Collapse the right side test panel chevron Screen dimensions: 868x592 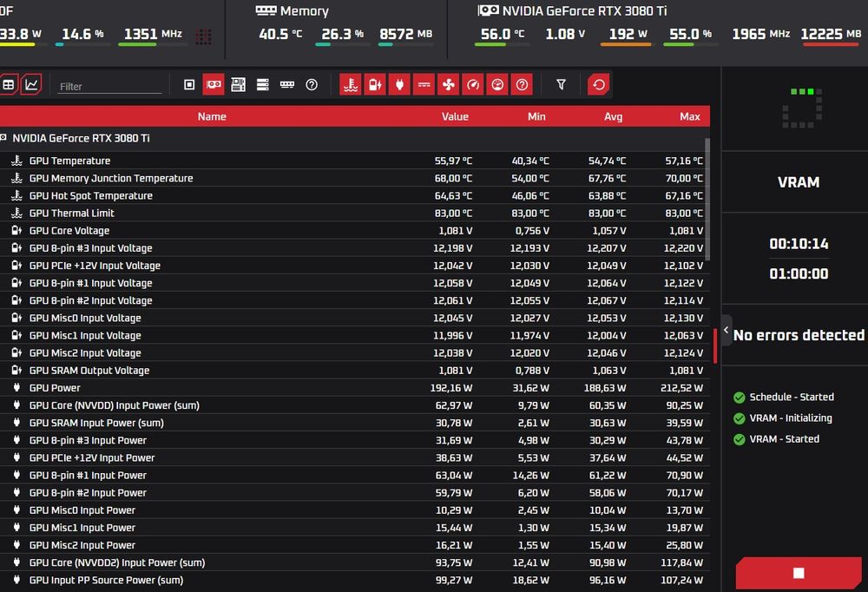pyautogui.click(x=726, y=330)
